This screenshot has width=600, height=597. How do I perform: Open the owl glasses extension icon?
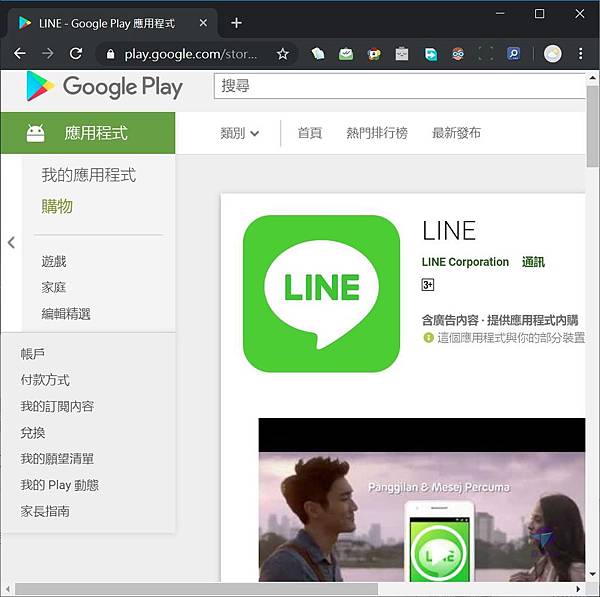click(x=458, y=54)
